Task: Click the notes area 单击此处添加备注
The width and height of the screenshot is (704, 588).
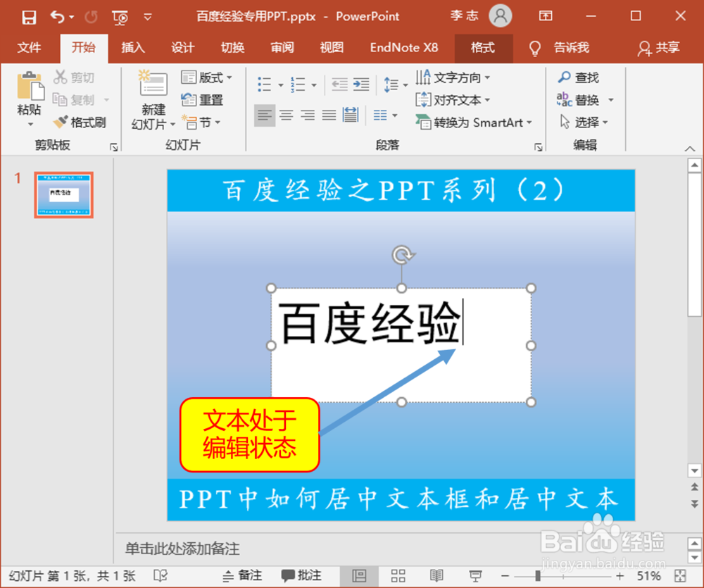Action: click(x=182, y=549)
